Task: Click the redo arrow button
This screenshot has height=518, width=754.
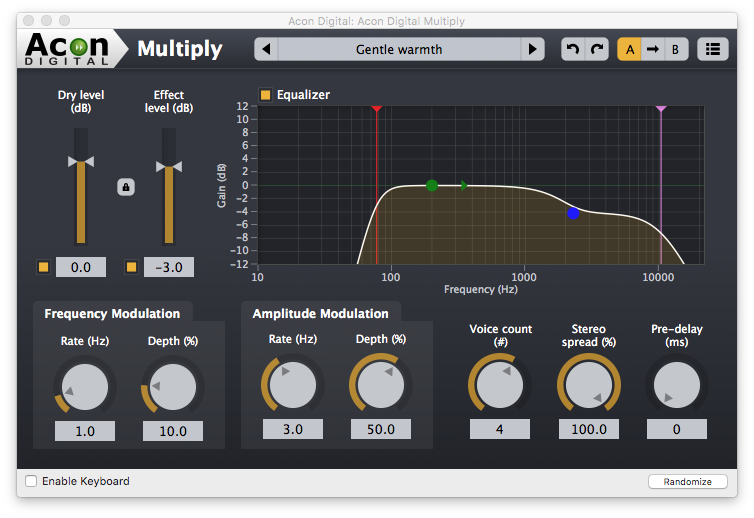Action: [x=597, y=49]
